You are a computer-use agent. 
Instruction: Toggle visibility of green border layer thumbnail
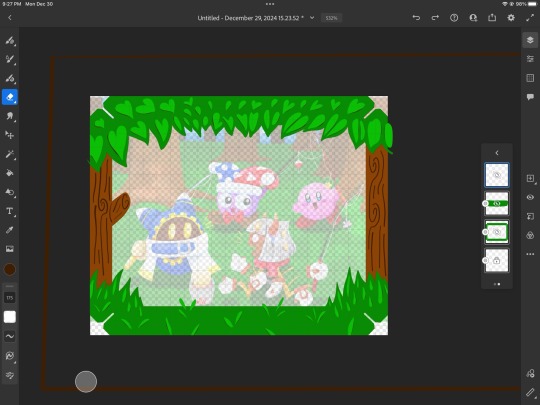tap(496, 232)
